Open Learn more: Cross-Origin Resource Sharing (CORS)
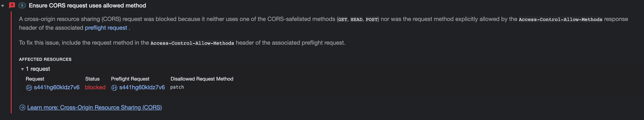Screen dimensions: 644x120 coord(95,107)
